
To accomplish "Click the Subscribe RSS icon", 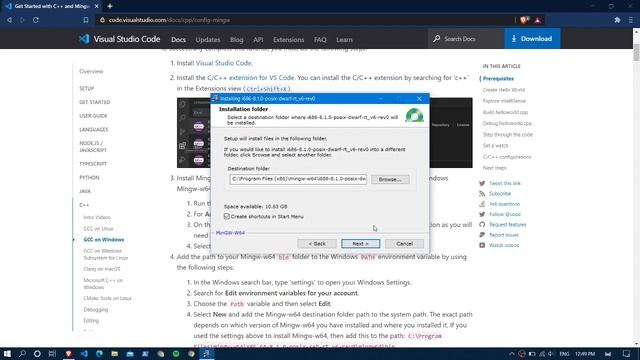I will coord(482,194).
